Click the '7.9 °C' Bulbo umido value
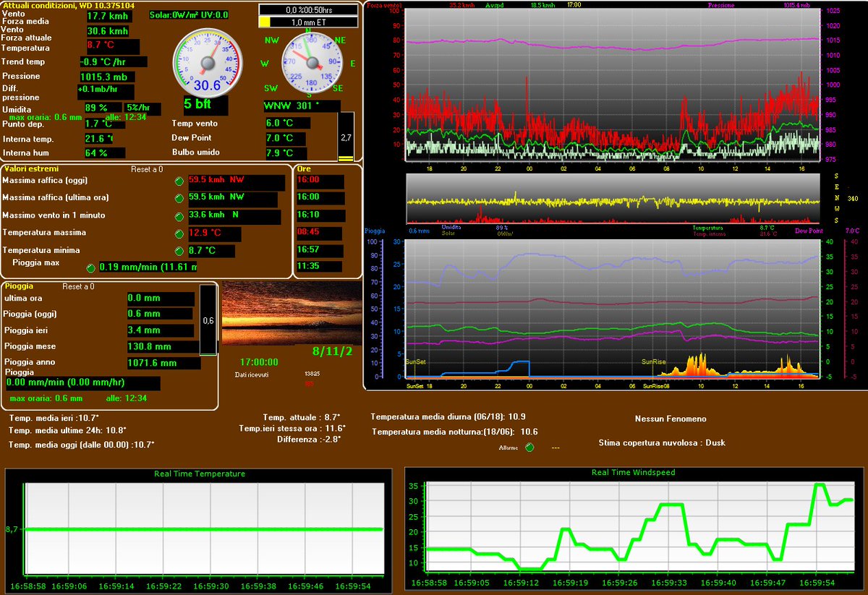 click(x=285, y=153)
